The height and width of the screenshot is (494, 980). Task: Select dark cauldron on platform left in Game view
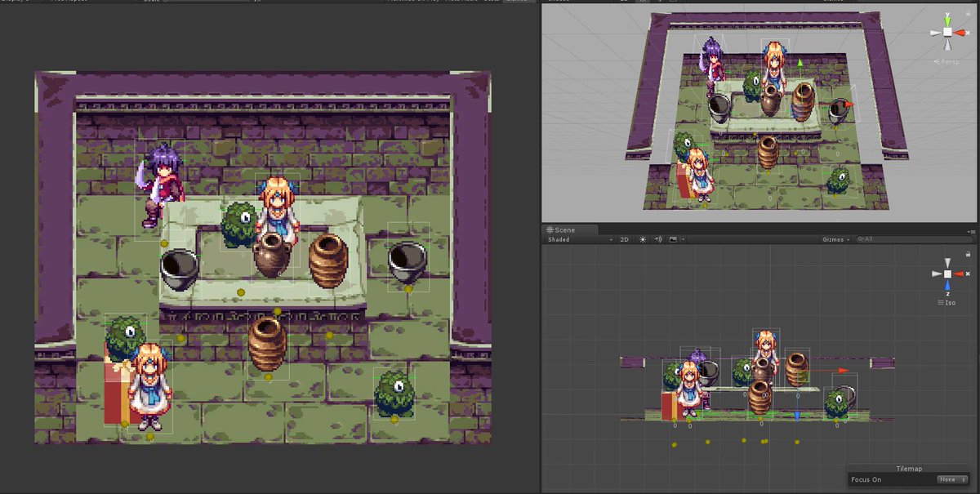click(x=180, y=269)
